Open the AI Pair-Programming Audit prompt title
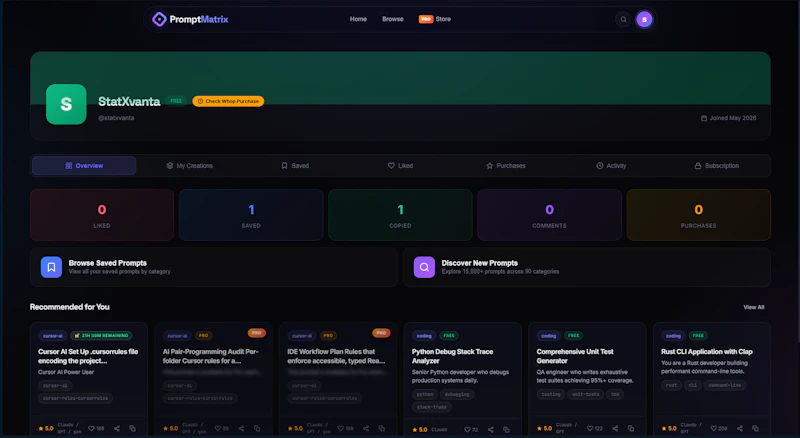800x438 pixels. 211,356
